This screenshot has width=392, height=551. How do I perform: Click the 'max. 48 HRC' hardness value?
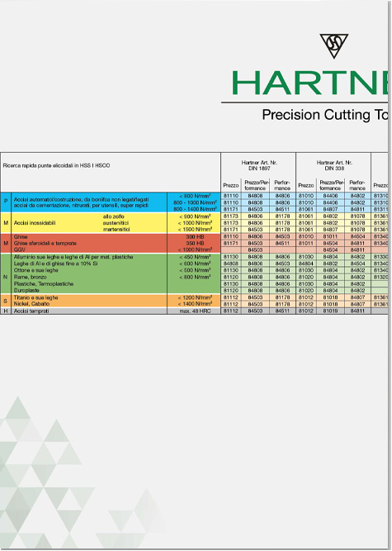point(195,311)
